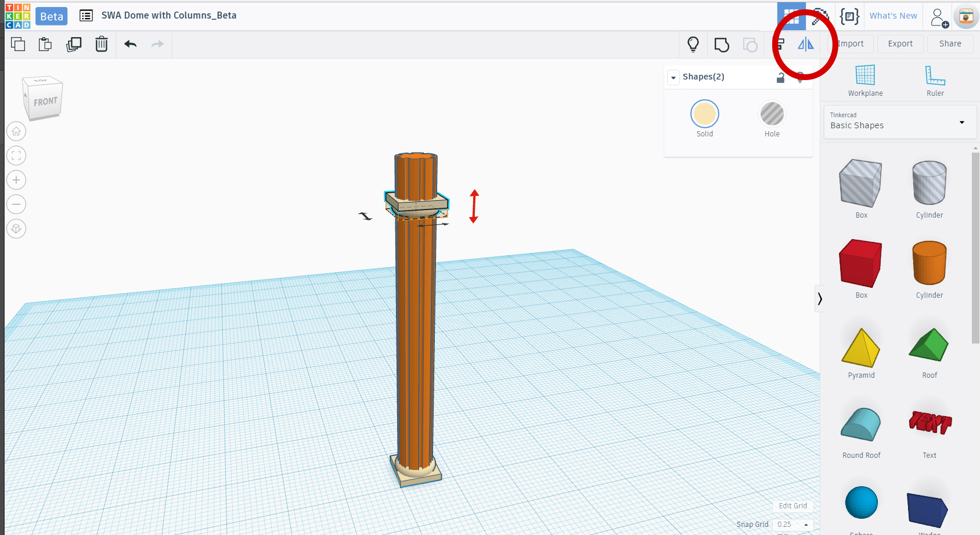Click the Copy icon in toolbar

point(18,44)
